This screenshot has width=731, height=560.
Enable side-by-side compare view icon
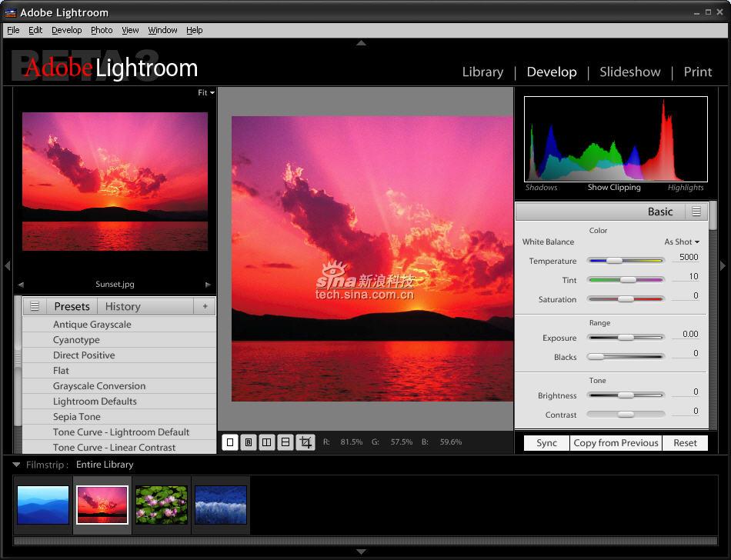pos(266,442)
